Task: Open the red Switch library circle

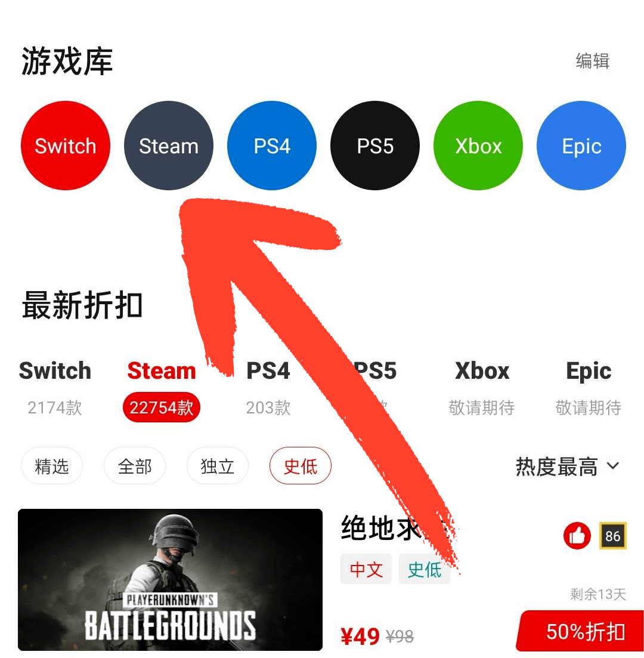Action: coord(66,146)
